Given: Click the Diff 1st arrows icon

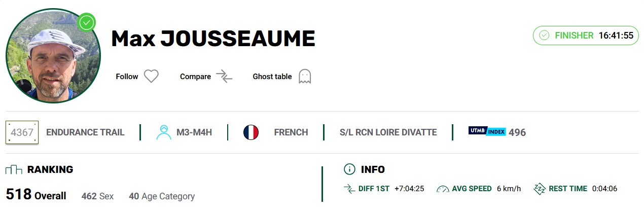Looking at the screenshot, I should coord(349,189).
